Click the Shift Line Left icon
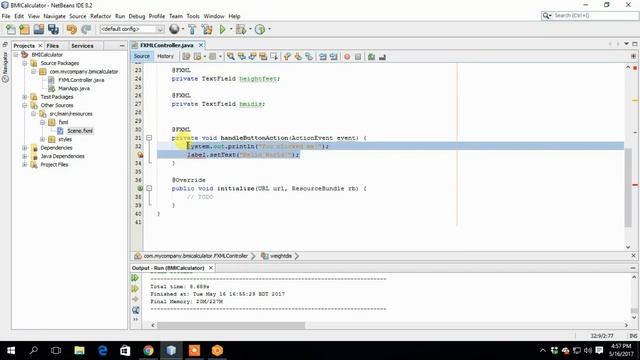The height and width of the screenshot is (360, 640). point(323,57)
